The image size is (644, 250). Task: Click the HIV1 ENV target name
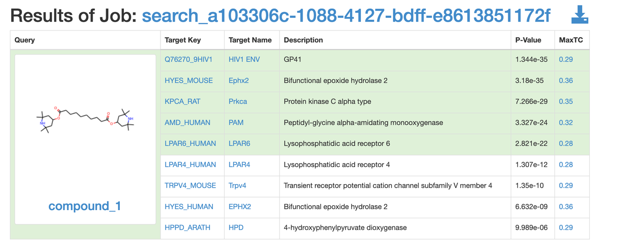[244, 60]
